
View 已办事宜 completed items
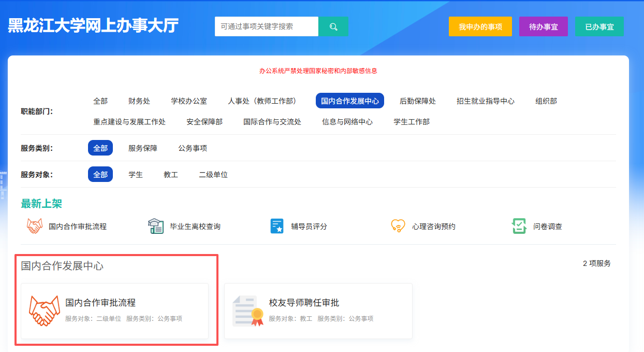599,26
